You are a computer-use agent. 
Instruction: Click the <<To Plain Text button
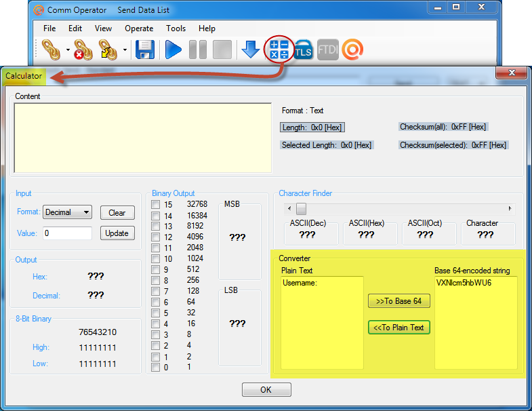(399, 328)
